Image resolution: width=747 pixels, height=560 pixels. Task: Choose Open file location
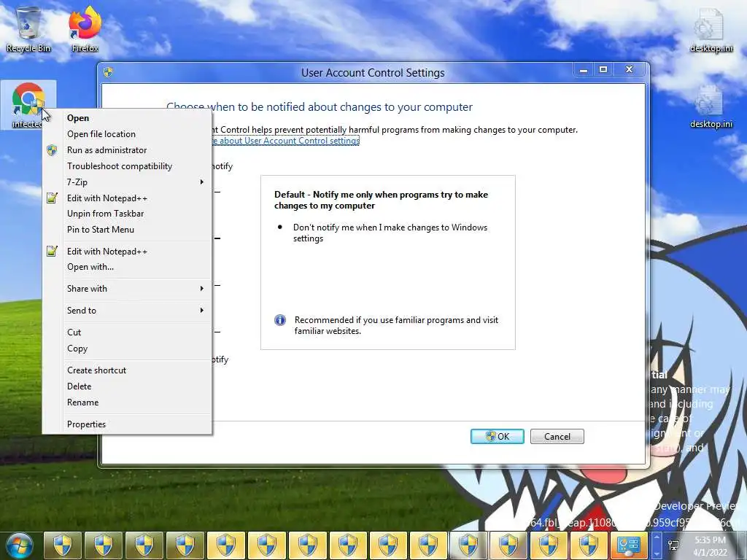click(127, 134)
